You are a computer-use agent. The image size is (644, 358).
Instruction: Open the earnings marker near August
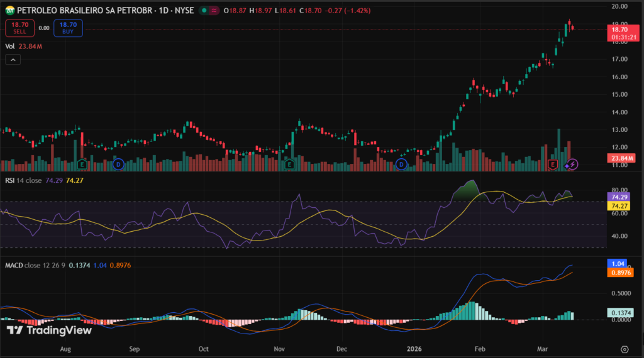coord(82,165)
